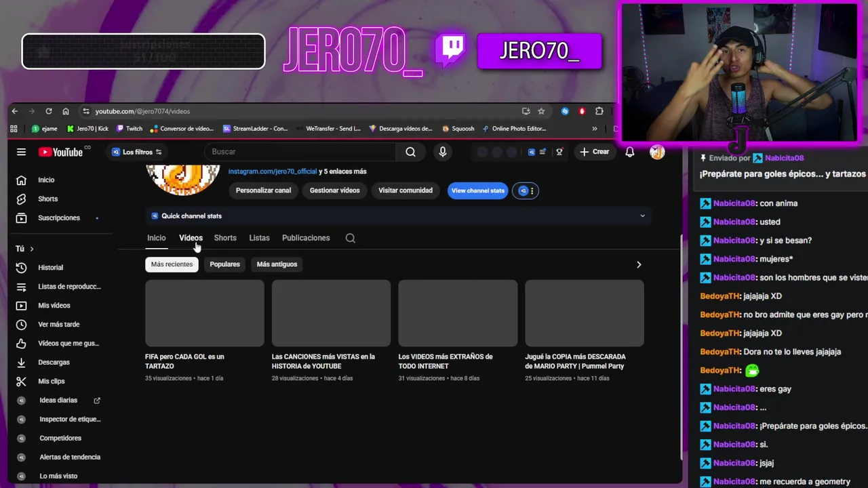Open the Historial sidebar entry
Screen dimensions: 868x488
pyautogui.click(x=50, y=268)
